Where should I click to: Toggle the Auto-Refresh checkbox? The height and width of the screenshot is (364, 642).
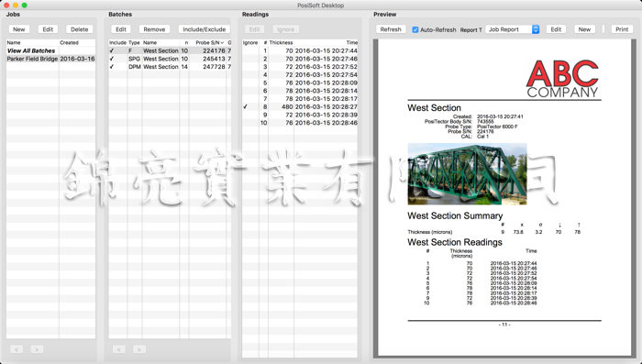[x=415, y=29]
